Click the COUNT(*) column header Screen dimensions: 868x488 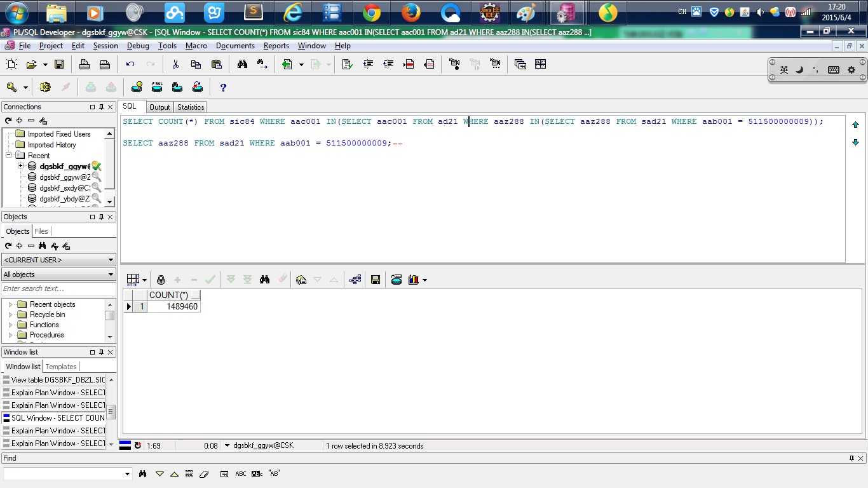point(174,295)
